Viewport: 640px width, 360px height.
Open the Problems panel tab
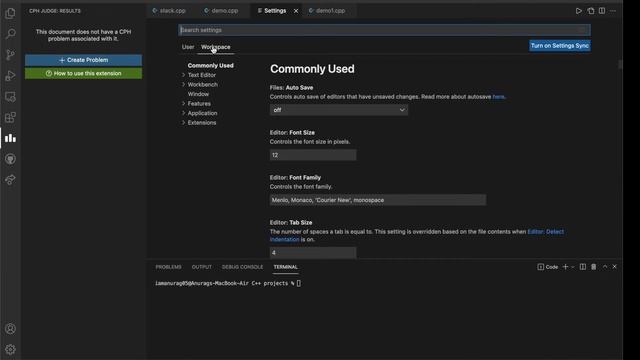point(168,267)
